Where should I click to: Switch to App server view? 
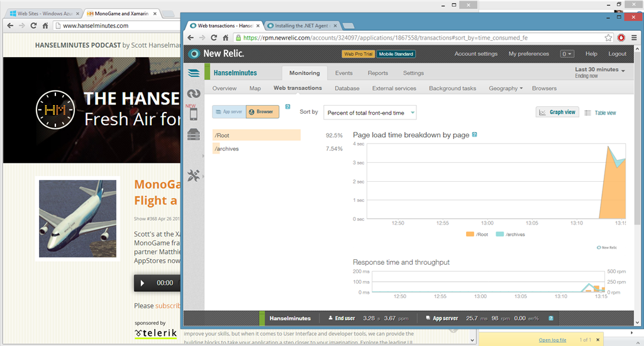point(229,112)
